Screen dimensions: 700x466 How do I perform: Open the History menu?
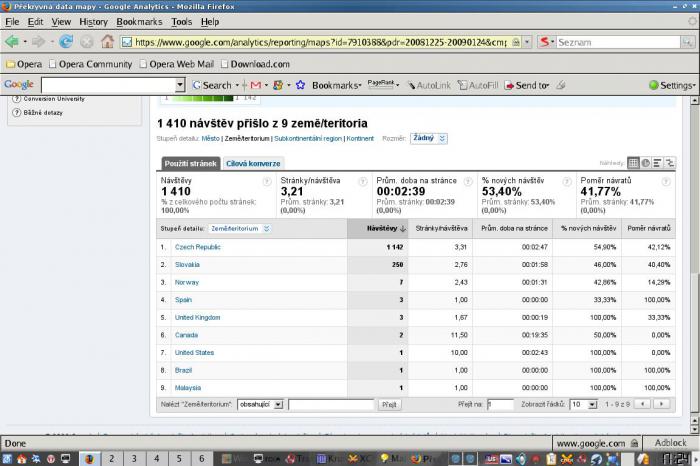tap(93, 21)
